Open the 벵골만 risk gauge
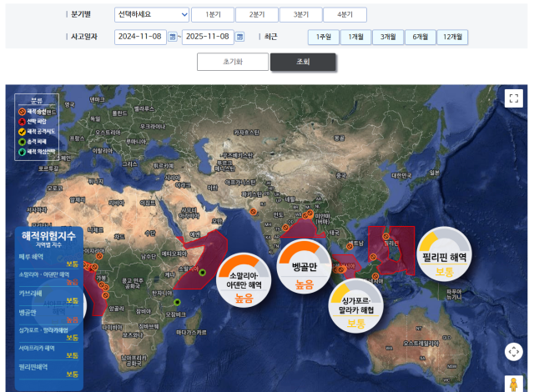Screen dimensions: 534x392 click(305, 267)
